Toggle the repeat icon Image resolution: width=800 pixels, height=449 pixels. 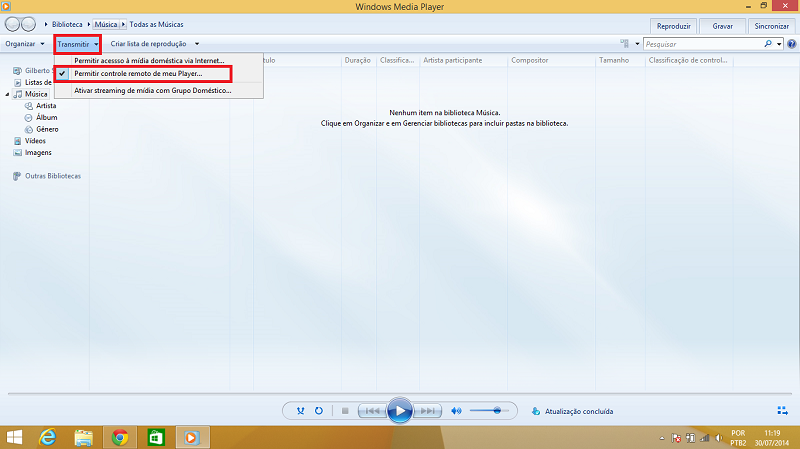(x=318, y=411)
